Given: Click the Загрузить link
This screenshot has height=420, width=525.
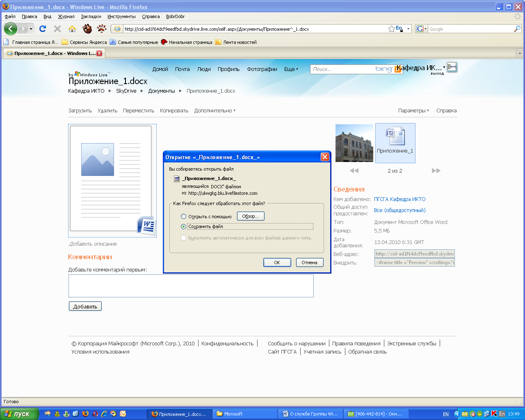Looking at the screenshot, I should coord(80,111).
